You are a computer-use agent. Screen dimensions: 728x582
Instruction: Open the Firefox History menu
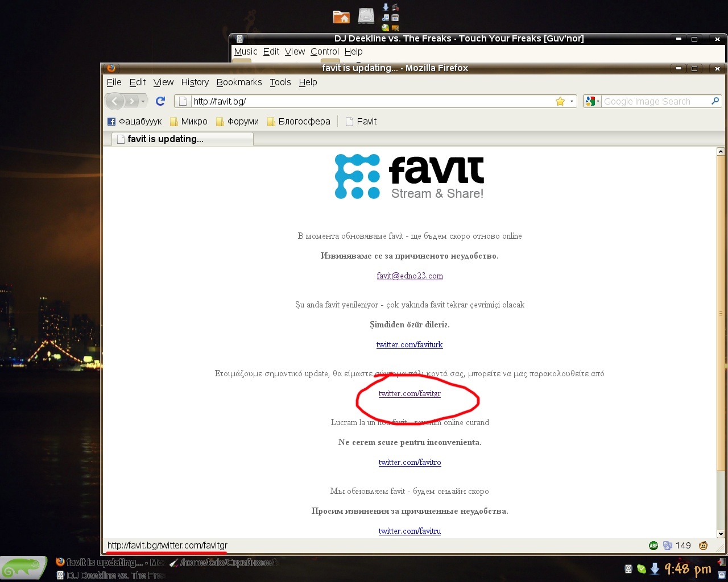point(195,82)
